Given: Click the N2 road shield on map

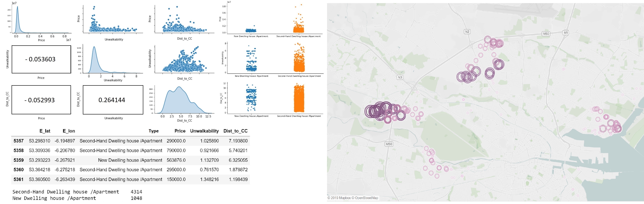Looking at the screenshot, I should 467,32.
